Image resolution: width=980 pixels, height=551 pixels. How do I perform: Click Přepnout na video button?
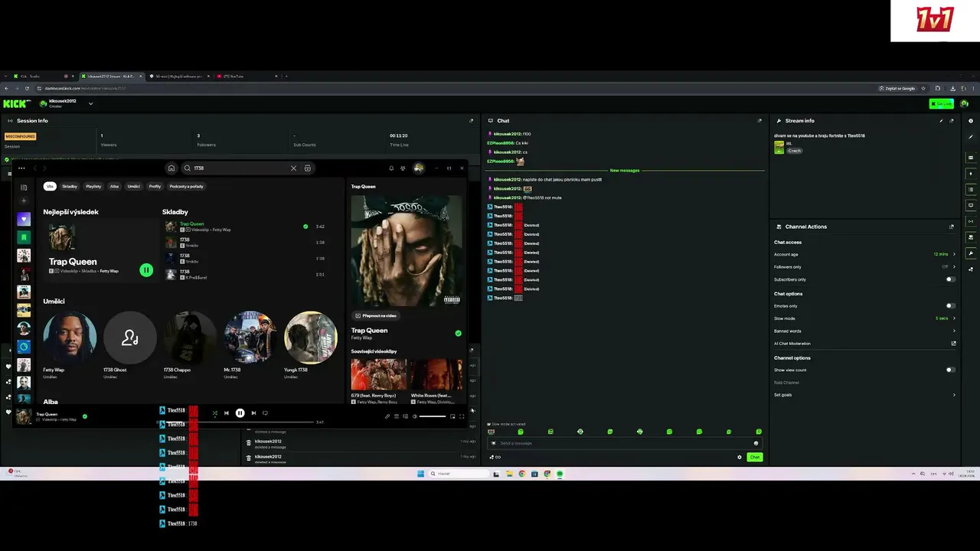pos(376,315)
